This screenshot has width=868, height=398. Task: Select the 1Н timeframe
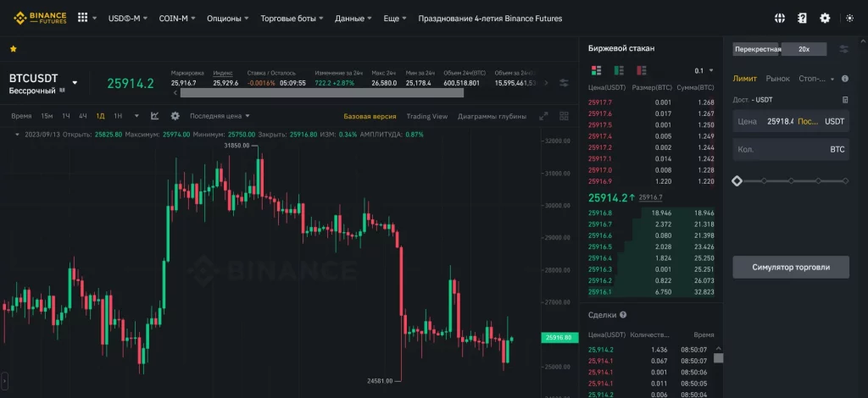point(118,116)
